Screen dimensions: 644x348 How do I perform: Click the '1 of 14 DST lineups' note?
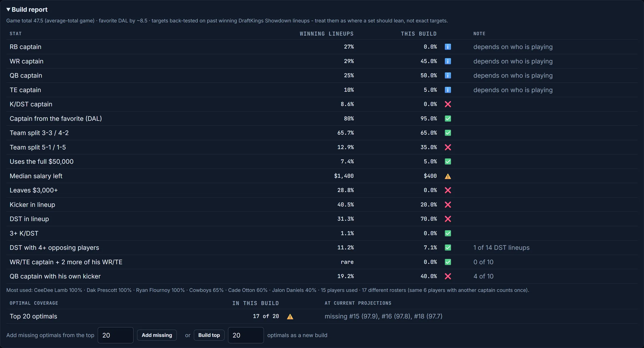pos(501,248)
